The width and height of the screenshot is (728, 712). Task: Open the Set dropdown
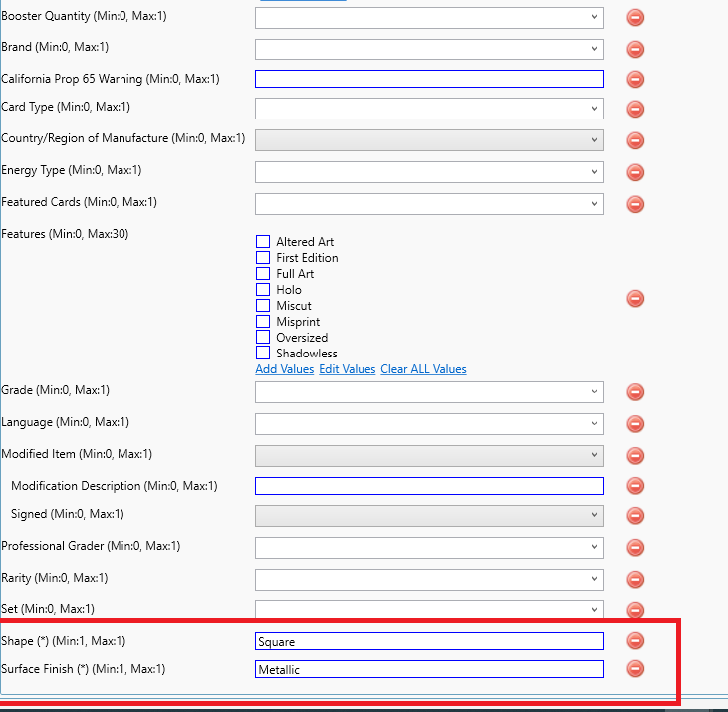[x=429, y=609]
